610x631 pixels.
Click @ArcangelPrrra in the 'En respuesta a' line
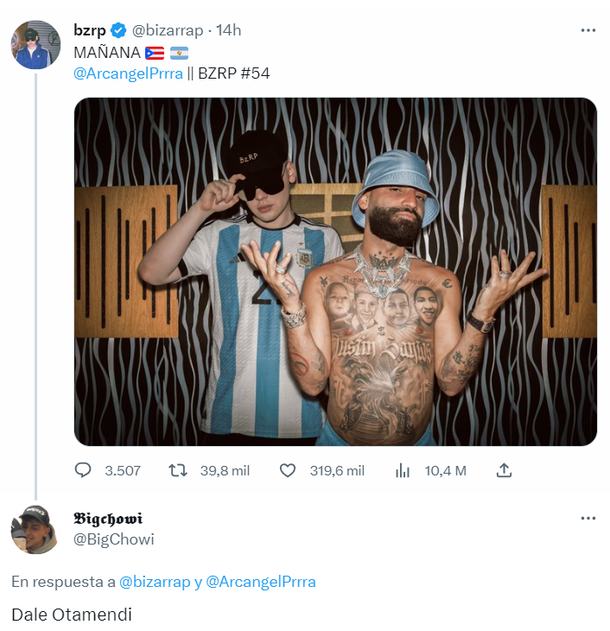pyautogui.click(x=260, y=581)
